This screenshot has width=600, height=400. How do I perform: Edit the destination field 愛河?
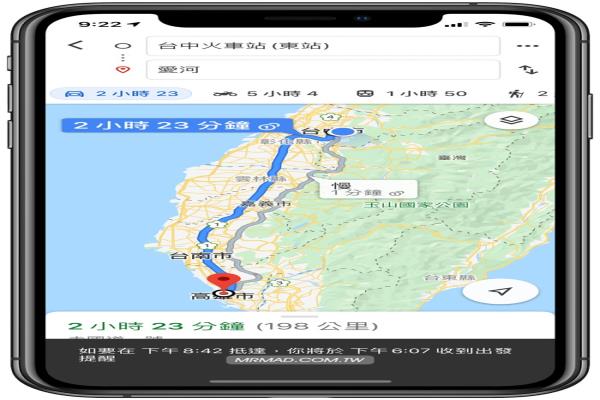[x=323, y=70]
